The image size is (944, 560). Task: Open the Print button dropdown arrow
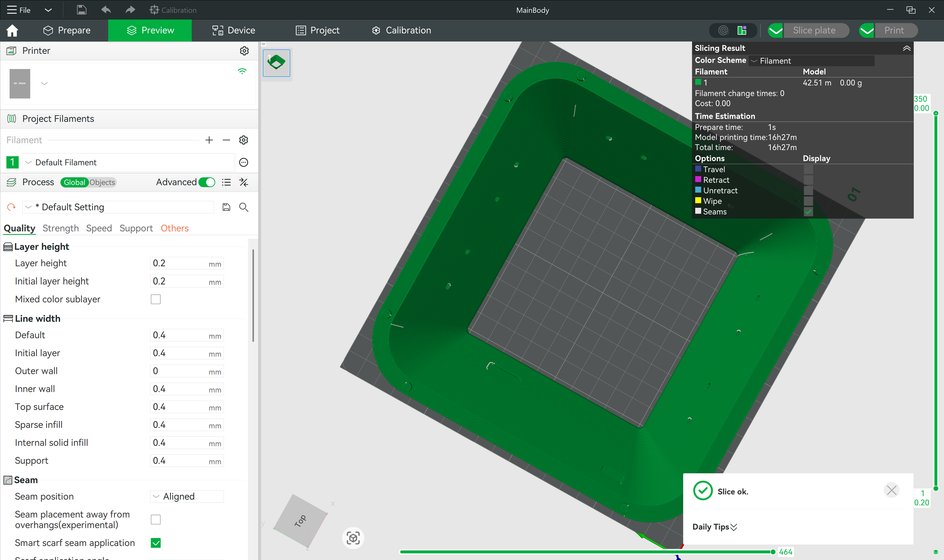point(867,30)
